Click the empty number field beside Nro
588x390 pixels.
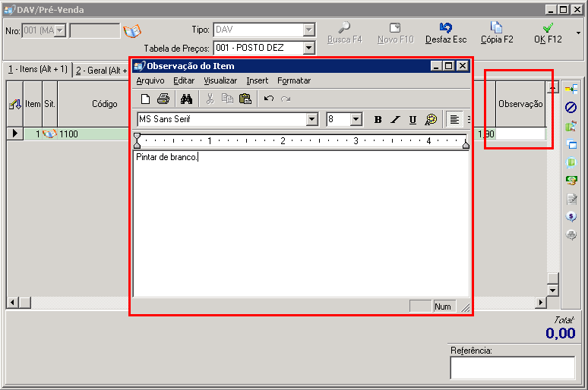click(95, 30)
